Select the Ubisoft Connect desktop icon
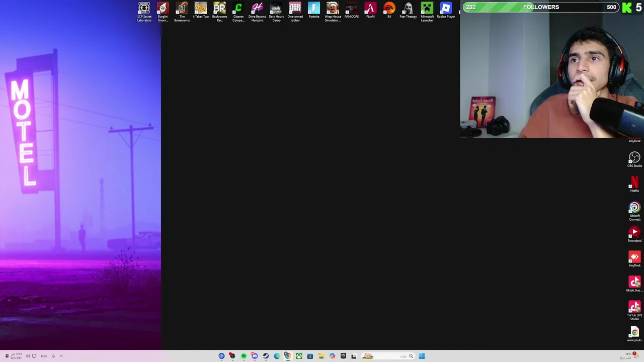 point(634,212)
